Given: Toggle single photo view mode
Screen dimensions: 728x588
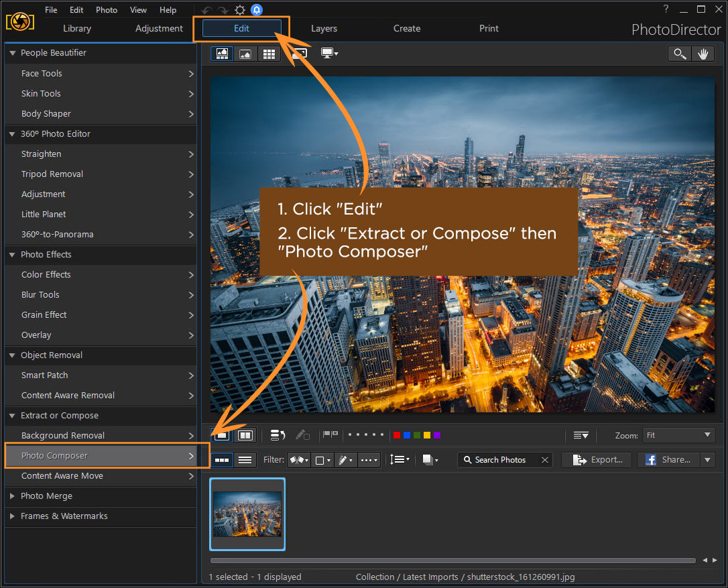Looking at the screenshot, I should [x=222, y=435].
